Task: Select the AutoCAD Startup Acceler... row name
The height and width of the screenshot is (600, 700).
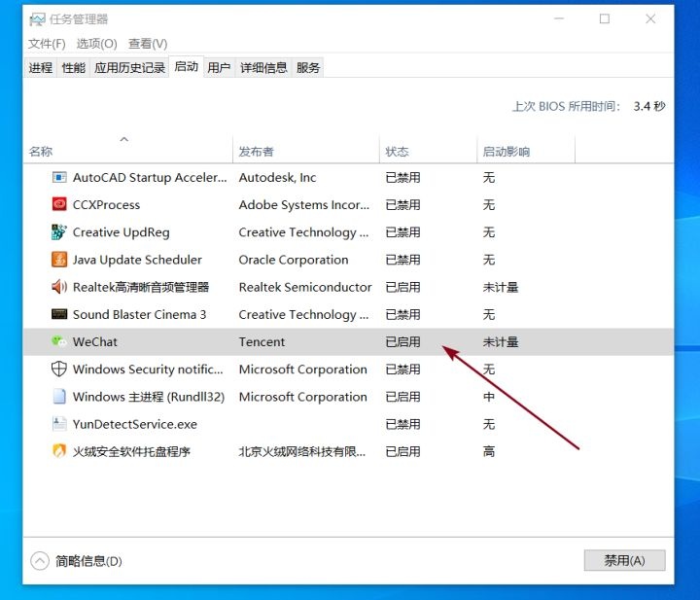Action: [x=150, y=178]
